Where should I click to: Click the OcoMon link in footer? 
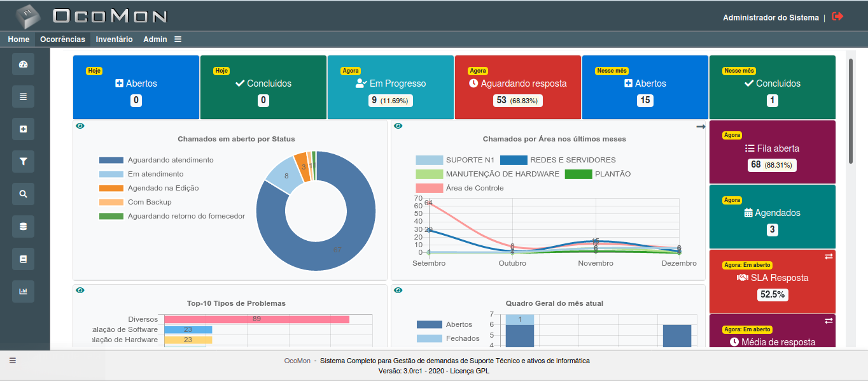pyautogui.click(x=297, y=361)
